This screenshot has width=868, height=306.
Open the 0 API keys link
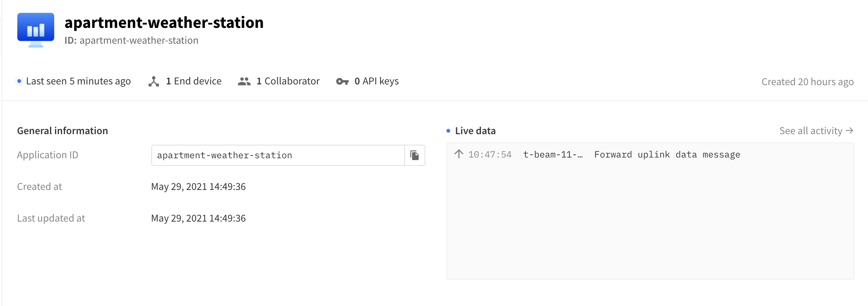tap(376, 81)
